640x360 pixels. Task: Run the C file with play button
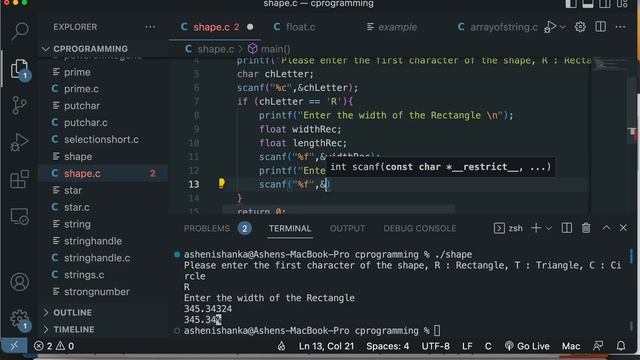point(550,27)
